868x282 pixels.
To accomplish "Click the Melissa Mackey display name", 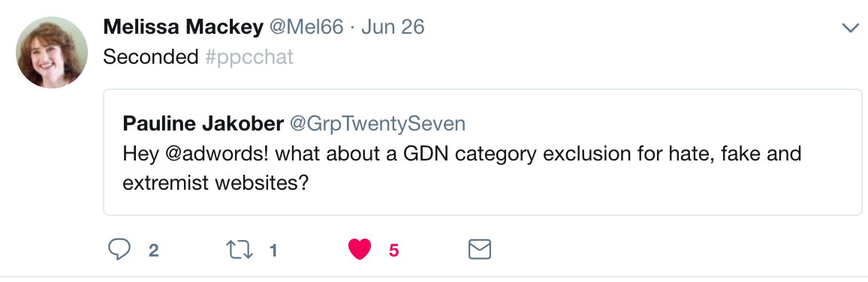I will click(x=183, y=26).
